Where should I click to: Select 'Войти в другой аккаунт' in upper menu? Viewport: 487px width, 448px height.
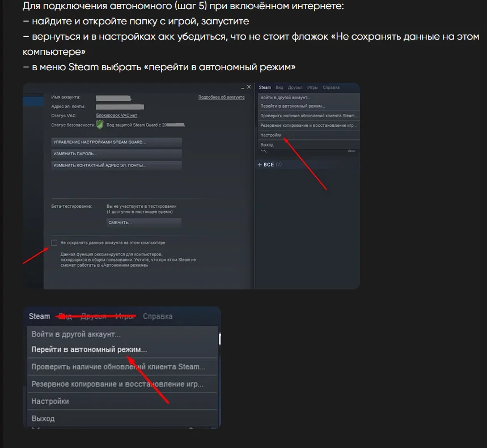click(x=309, y=97)
